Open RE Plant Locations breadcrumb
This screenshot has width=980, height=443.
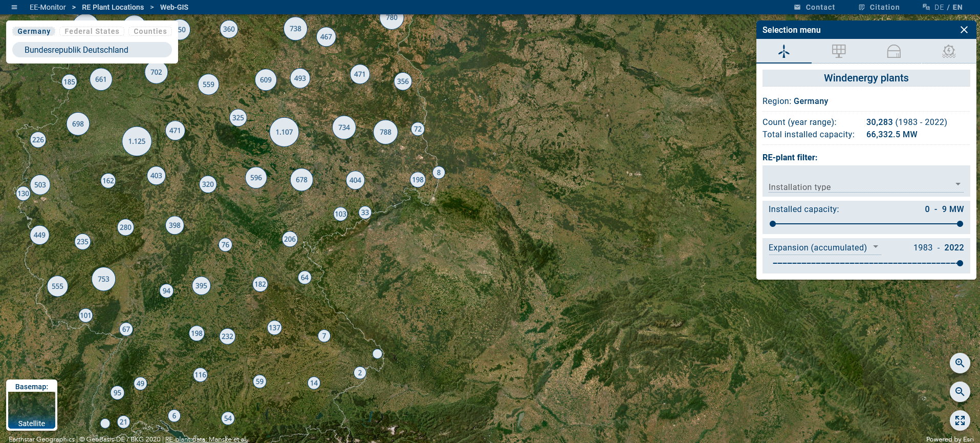[x=113, y=7]
